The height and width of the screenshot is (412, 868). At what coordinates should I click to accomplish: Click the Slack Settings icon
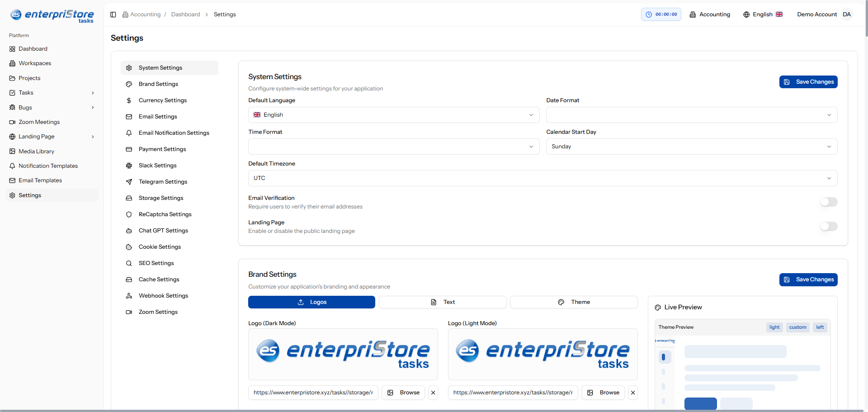(129, 166)
